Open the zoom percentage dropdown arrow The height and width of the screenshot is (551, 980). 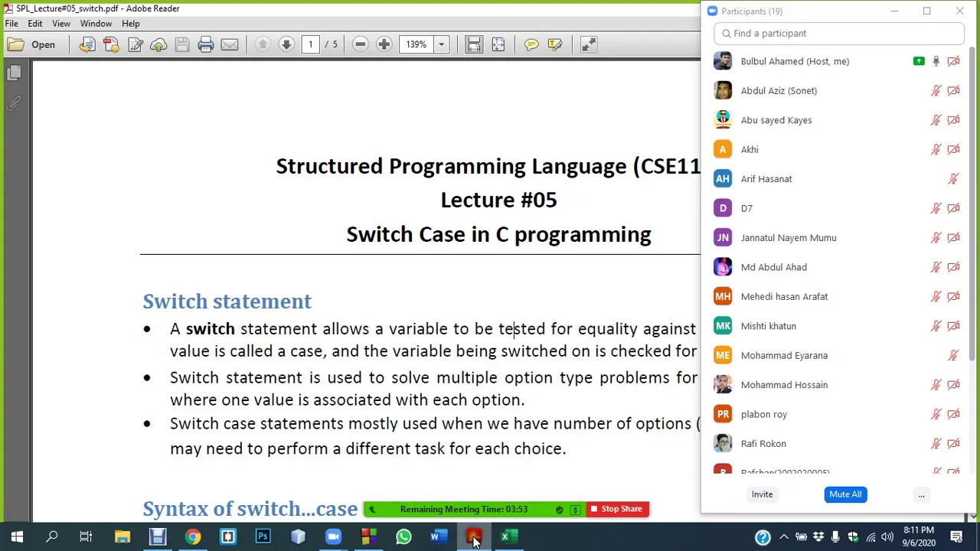point(441,44)
